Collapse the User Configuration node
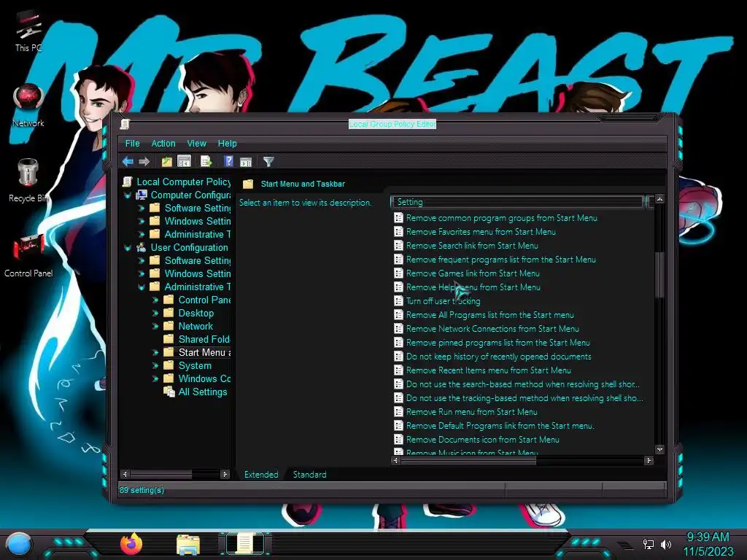The height and width of the screenshot is (560, 747). pos(128,248)
